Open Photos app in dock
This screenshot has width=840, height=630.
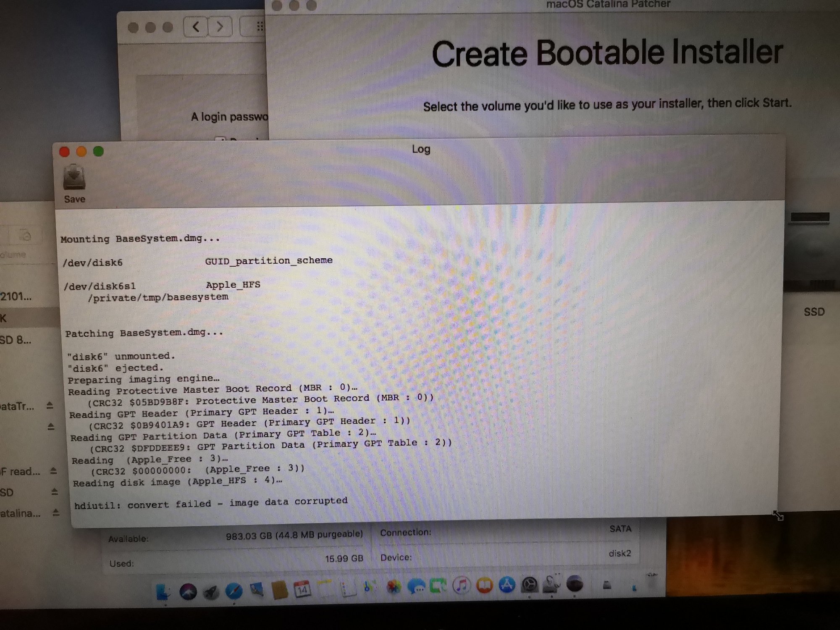pyautogui.click(x=394, y=587)
